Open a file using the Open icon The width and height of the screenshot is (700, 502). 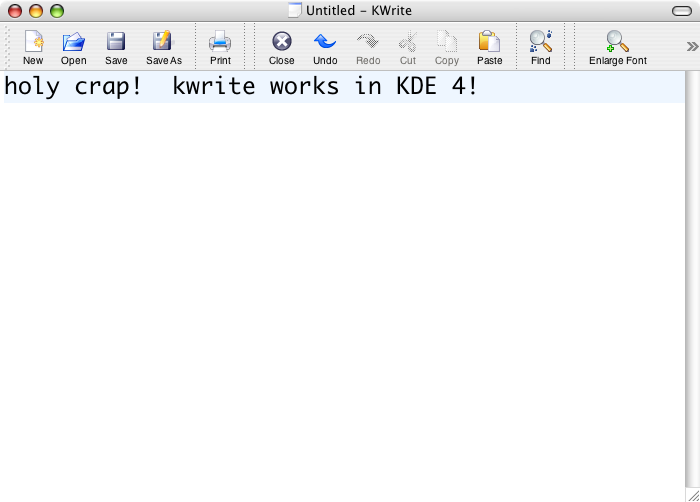(x=74, y=47)
